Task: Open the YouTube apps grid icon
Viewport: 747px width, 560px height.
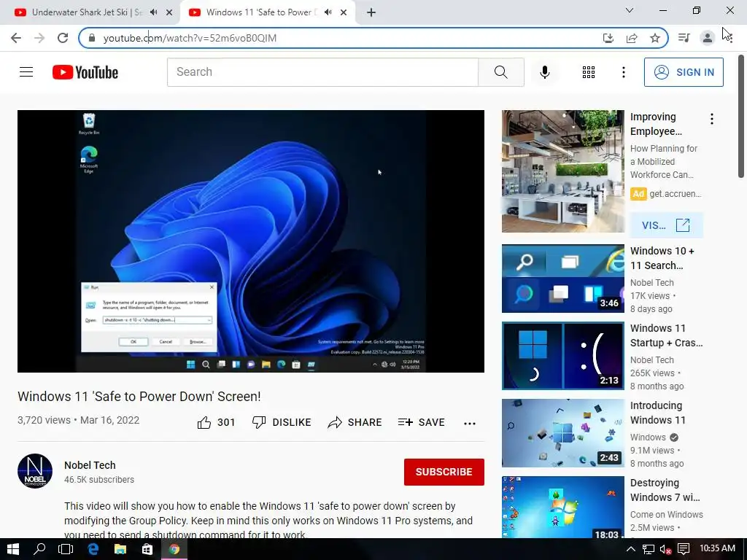Action: [x=589, y=72]
